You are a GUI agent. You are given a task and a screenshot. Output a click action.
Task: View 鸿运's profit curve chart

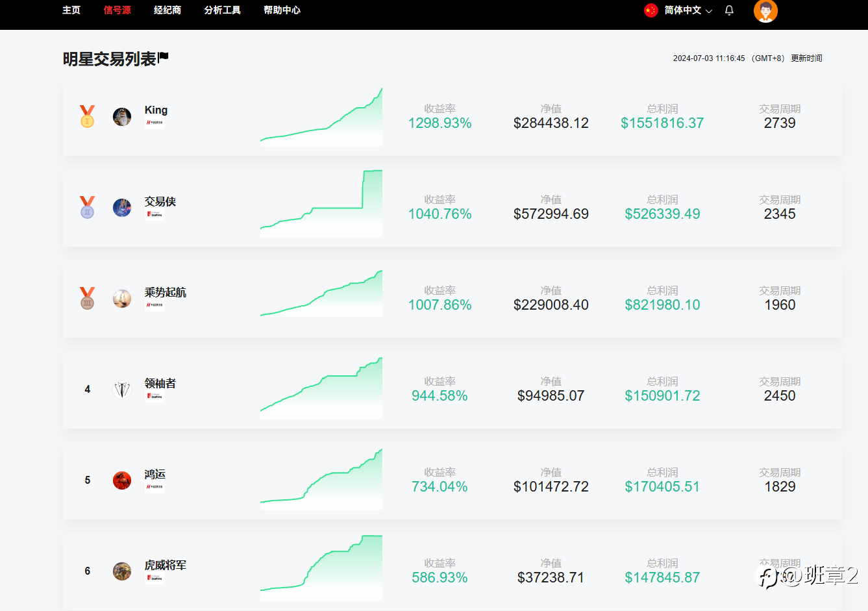tap(321, 479)
